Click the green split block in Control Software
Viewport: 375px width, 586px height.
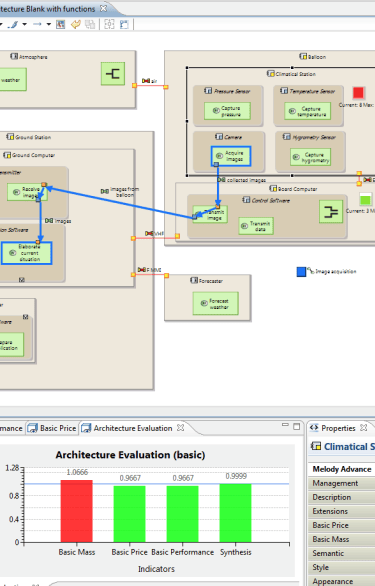(331, 212)
